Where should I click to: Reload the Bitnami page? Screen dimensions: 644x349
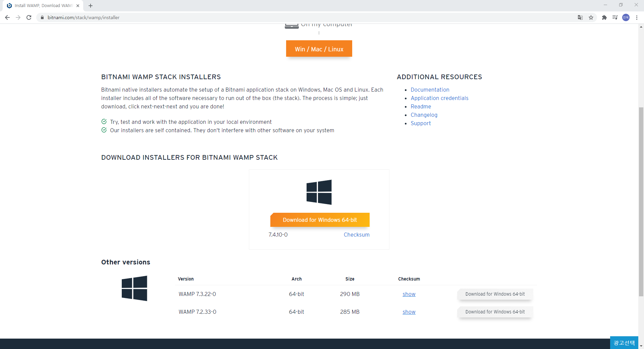point(29,17)
